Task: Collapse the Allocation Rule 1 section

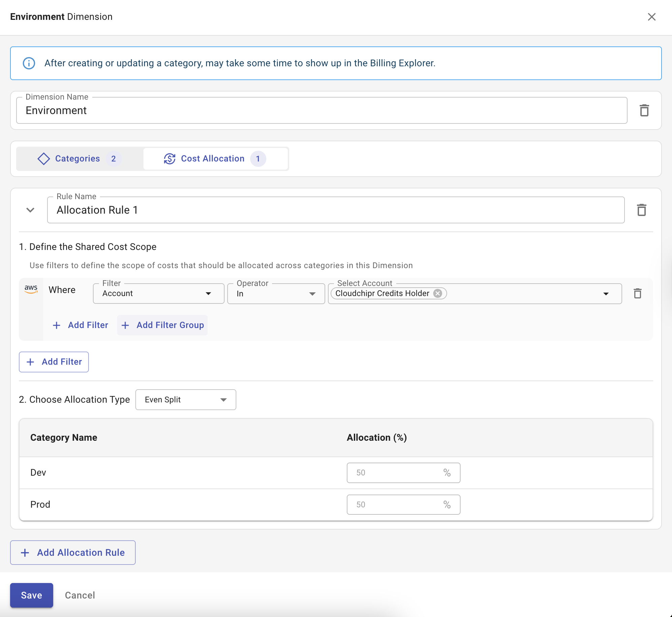Action: click(x=30, y=210)
